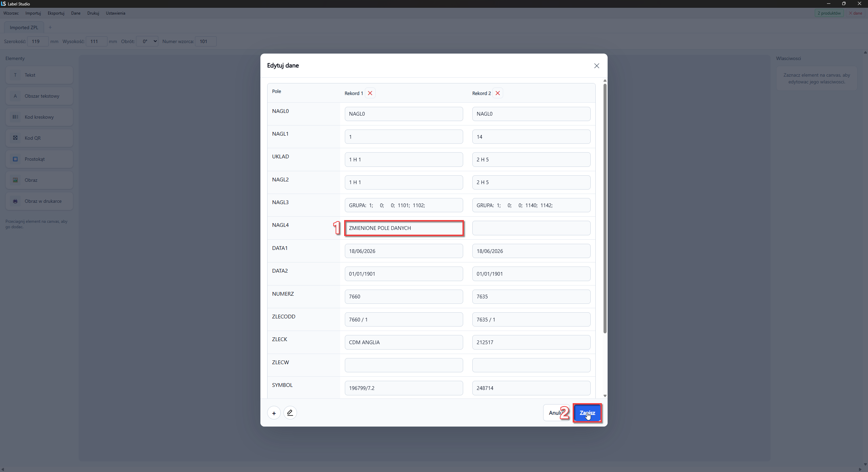Add new record with plus button
The width and height of the screenshot is (868, 472).
tap(274, 413)
